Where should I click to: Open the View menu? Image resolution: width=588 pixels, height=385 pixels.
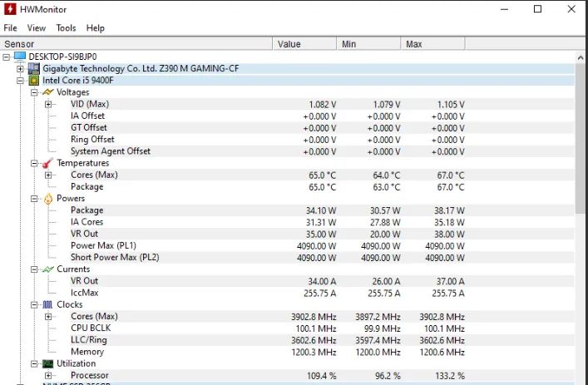point(36,28)
